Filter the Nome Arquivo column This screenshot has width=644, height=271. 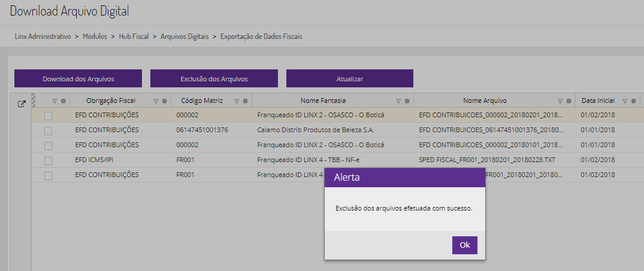click(x=561, y=101)
